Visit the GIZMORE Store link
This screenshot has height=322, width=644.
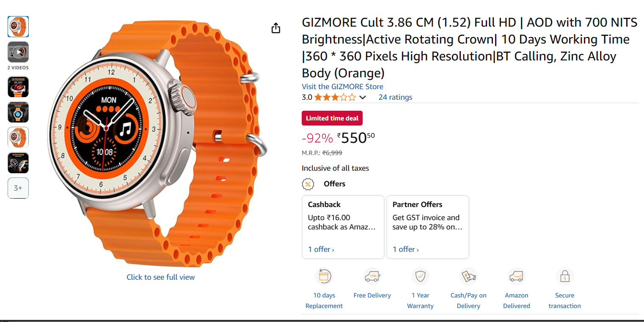342,87
